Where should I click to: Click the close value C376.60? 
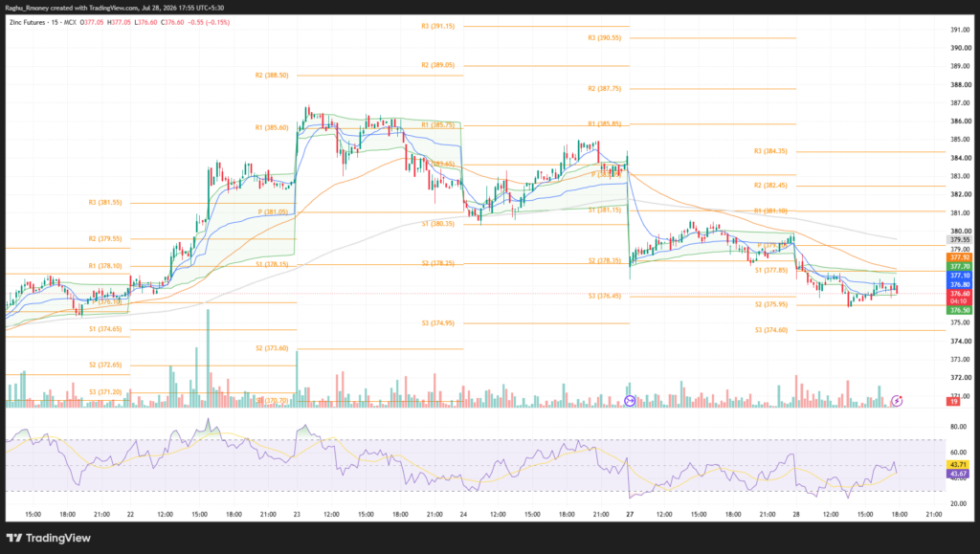click(x=172, y=22)
